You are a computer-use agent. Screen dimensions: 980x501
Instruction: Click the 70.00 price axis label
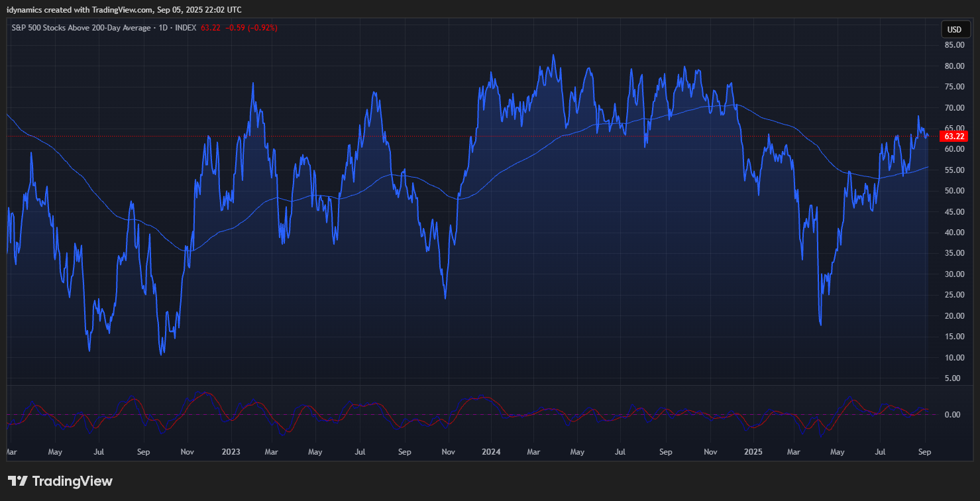point(954,107)
